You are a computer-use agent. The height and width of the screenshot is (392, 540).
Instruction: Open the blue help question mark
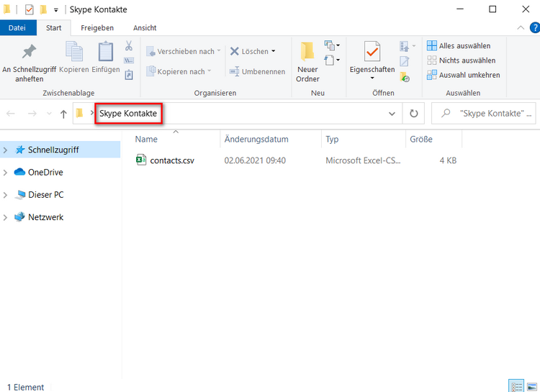pyautogui.click(x=535, y=27)
